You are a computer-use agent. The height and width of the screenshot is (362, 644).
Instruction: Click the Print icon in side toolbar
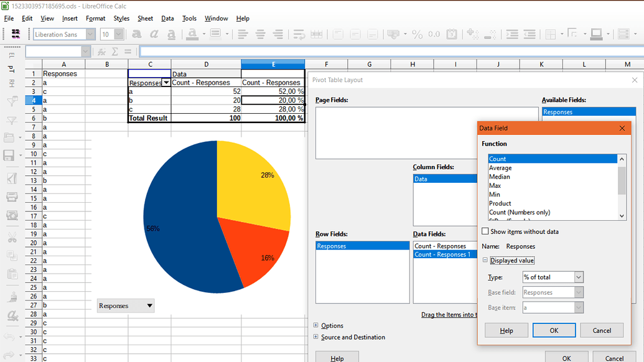click(12, 197)
